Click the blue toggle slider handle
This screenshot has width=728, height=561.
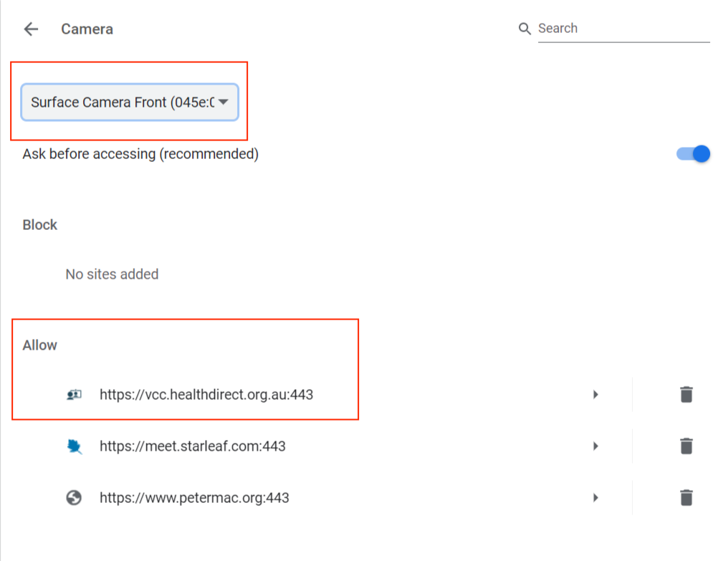click(x=699, y=153)
